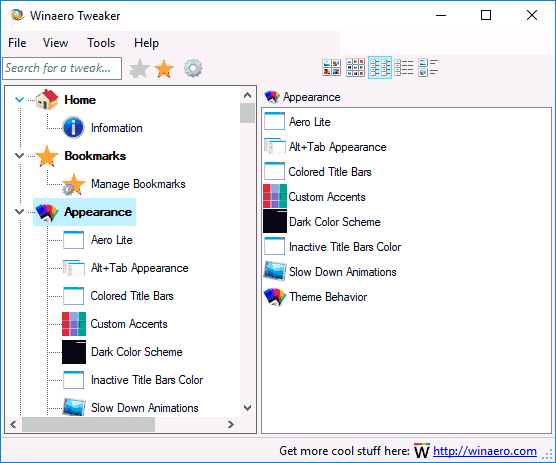Switch to details tile view mode
Viewport: 556px width, 463px height.
tap(428, 67)
